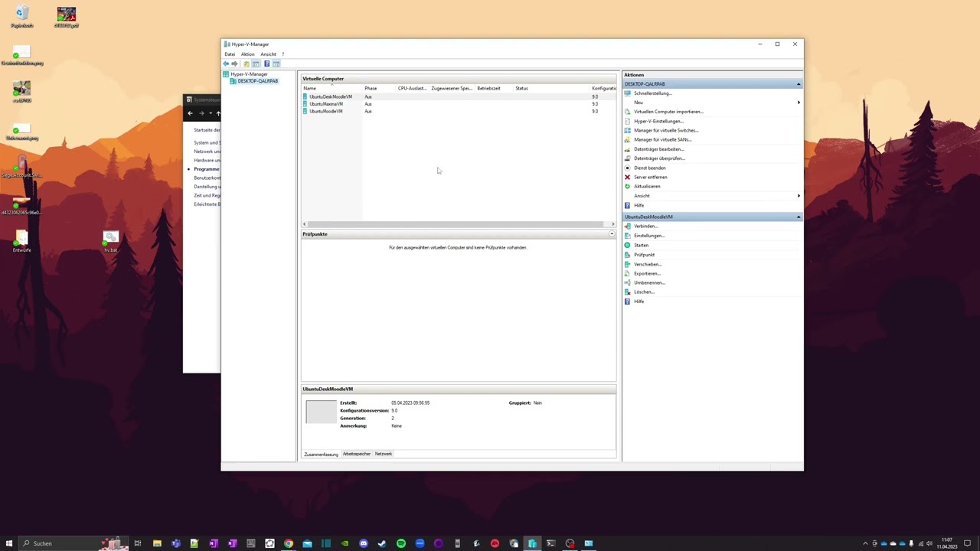The width and height of the screenshot is (980, 551).
Task: Select UbuntuMoodleVM row in list
Action: point(459,112)
